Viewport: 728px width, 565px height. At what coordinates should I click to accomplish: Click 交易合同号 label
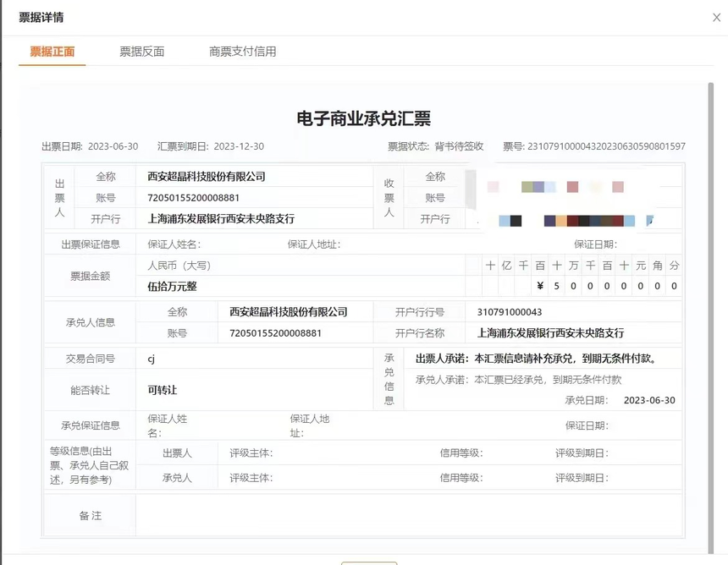coord(90,359)
